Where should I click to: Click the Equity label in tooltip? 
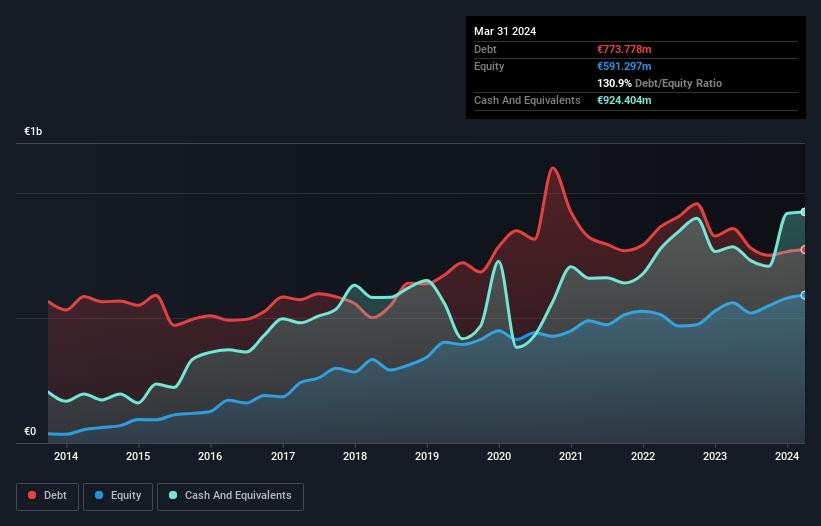[x=489, y=66]
